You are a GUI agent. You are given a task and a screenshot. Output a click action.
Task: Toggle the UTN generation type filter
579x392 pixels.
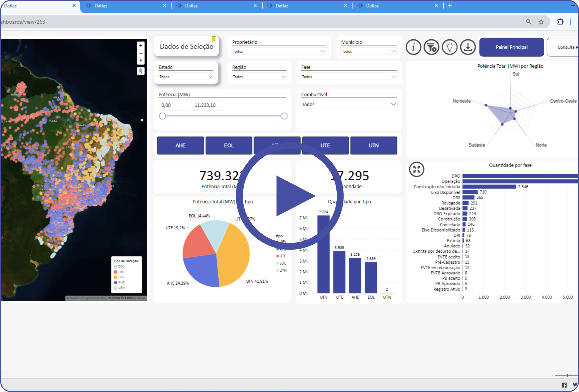point(373,145)
